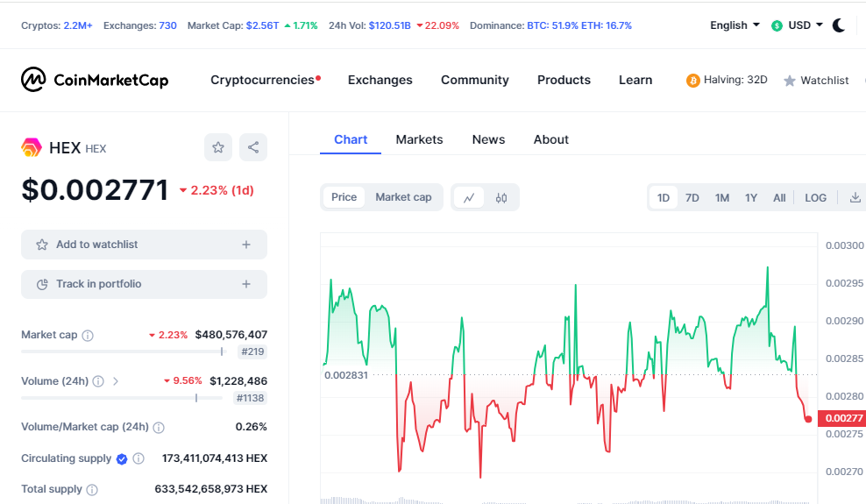Switch to the Markets tab
The height and width of the screenshot is (504, 866).
[x=419, y=139]
